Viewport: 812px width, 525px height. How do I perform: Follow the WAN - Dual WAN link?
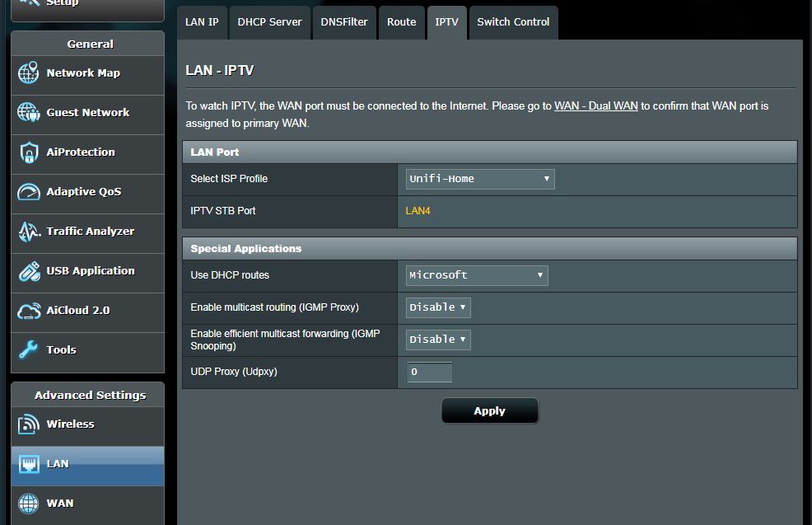click(596, 105)
